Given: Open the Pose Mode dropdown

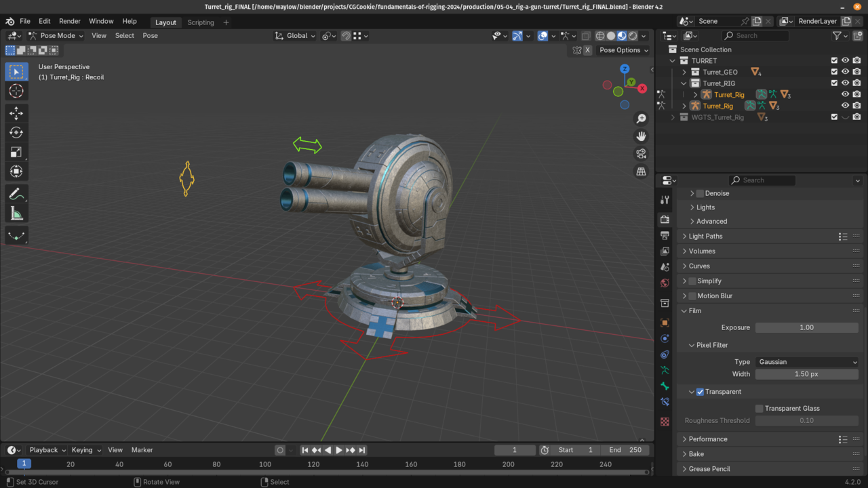Looking at the screenshot, I should click(x=56, y=36).
